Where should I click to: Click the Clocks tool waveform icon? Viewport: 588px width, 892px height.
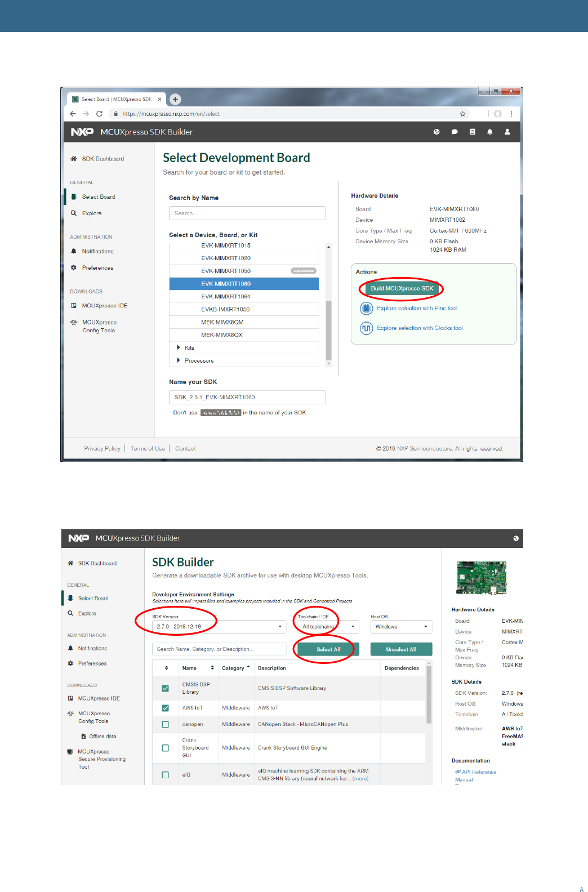click(x=367, y=328)
